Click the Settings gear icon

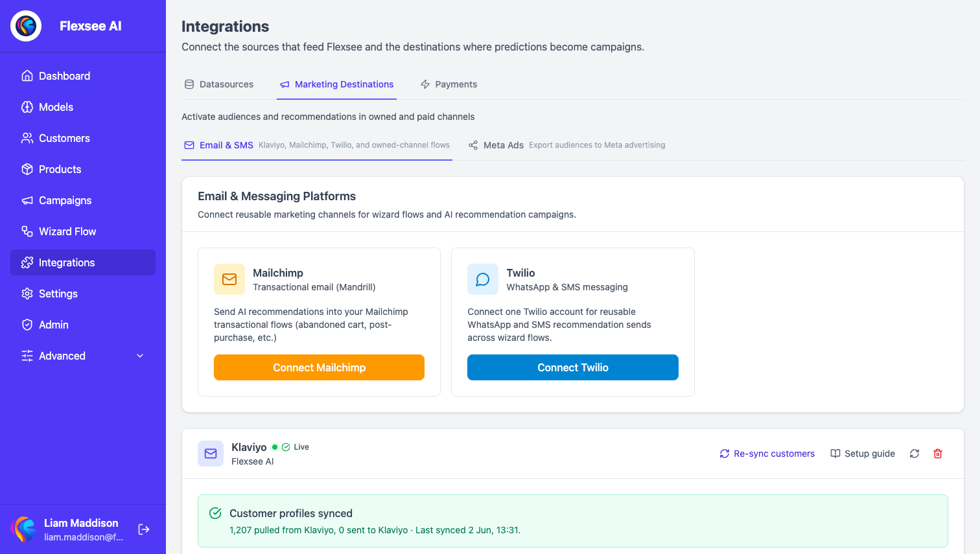point(27,294)
